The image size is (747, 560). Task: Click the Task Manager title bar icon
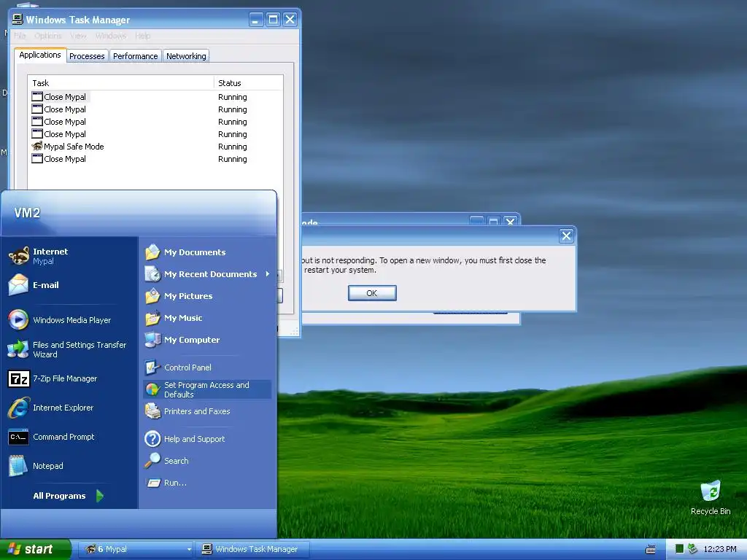pyautogui.click(x=18, y=19)
